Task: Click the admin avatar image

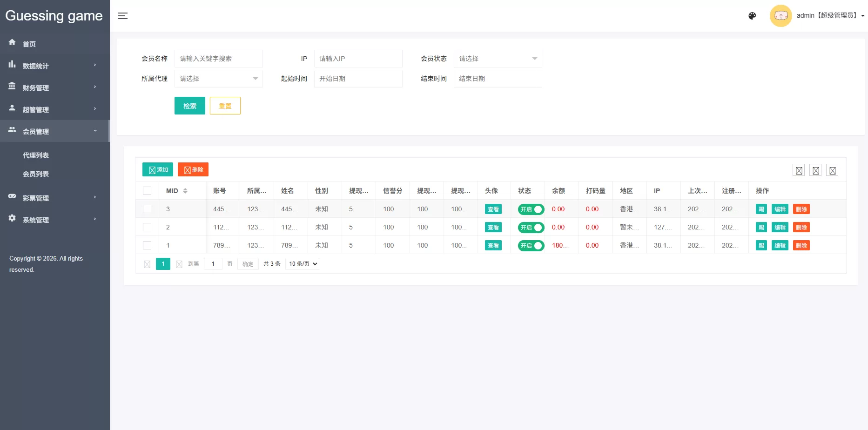Action: click(x=781, y=16)
